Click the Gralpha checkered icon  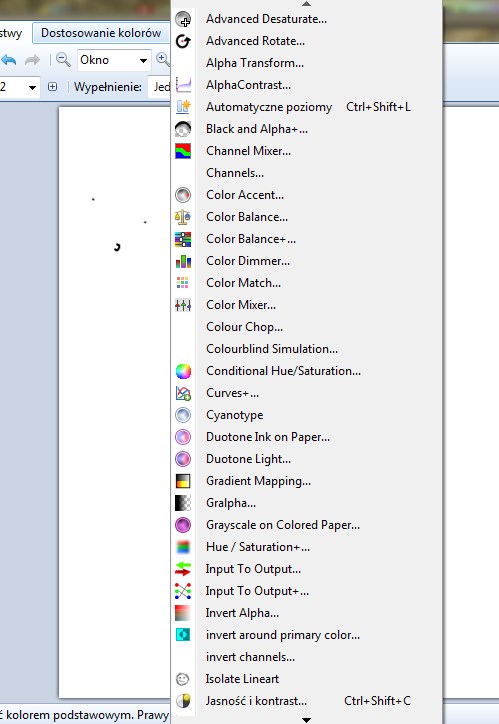(x=183, y=503)
